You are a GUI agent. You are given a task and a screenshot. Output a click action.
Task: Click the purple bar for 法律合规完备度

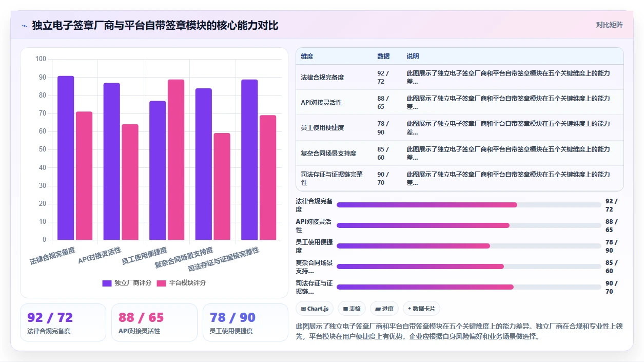coord(66,158)
